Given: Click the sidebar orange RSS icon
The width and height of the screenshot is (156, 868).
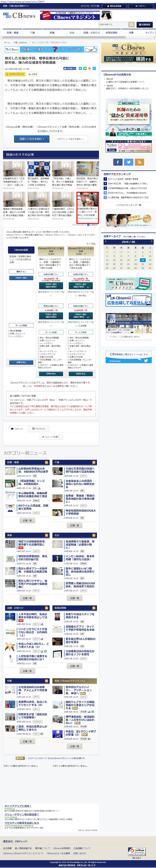Looking at the screenshot, I should [140, 162].
